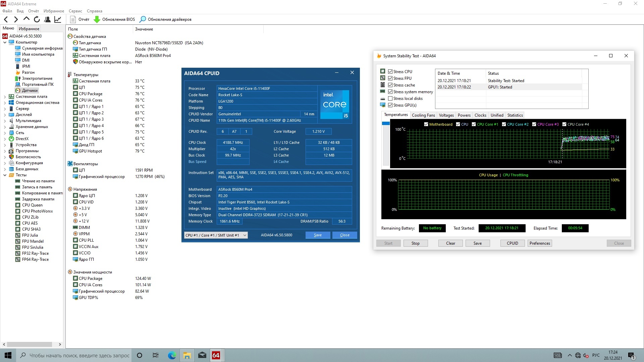The image size is (644, 362).
Task: Launch Microsoft Edge from taskbar
Action: point(172,355)
